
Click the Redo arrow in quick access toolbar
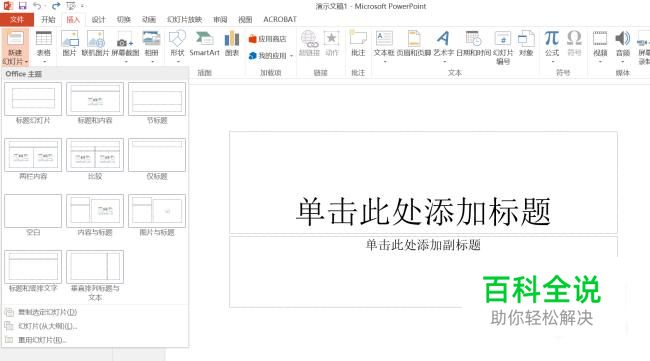point(56,6)
